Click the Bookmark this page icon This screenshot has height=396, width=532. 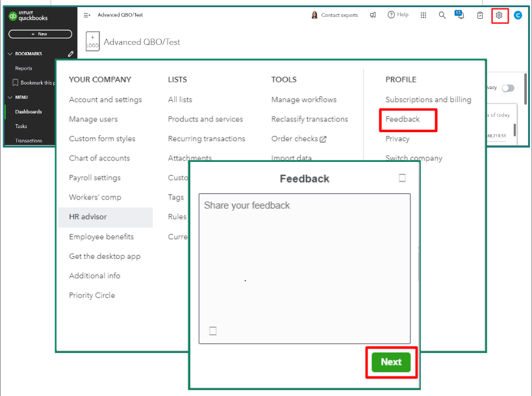click(16, 83)
